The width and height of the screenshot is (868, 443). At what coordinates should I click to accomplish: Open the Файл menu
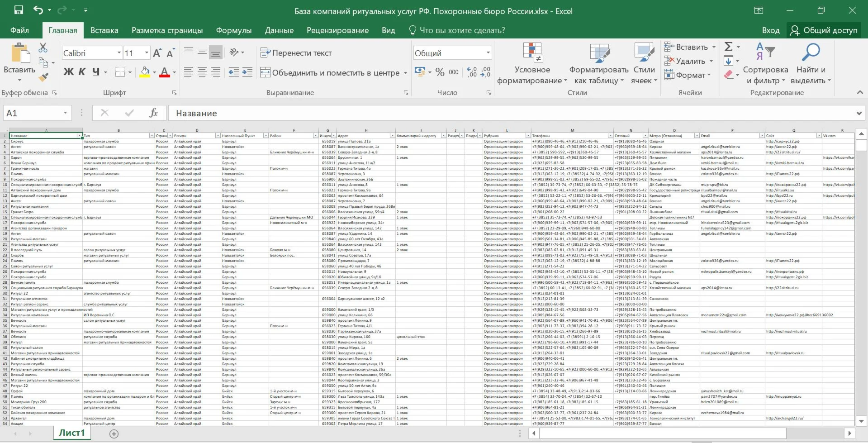tap(19, 30)
